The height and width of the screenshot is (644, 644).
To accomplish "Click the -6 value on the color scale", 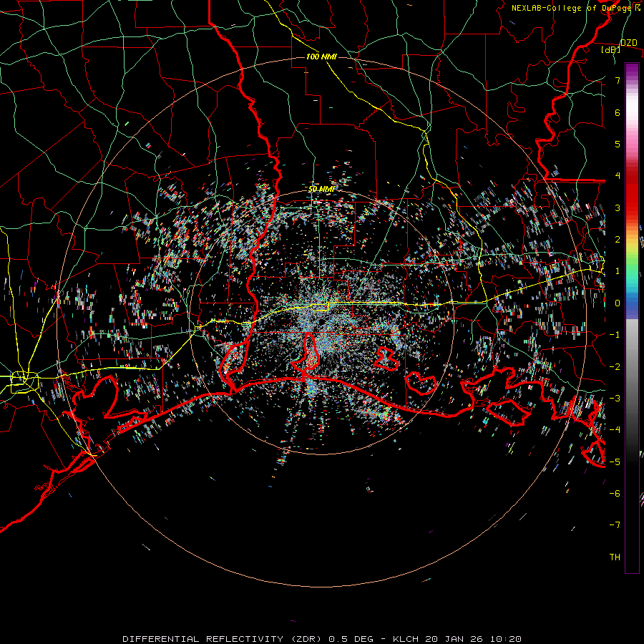I will point(615,494).
